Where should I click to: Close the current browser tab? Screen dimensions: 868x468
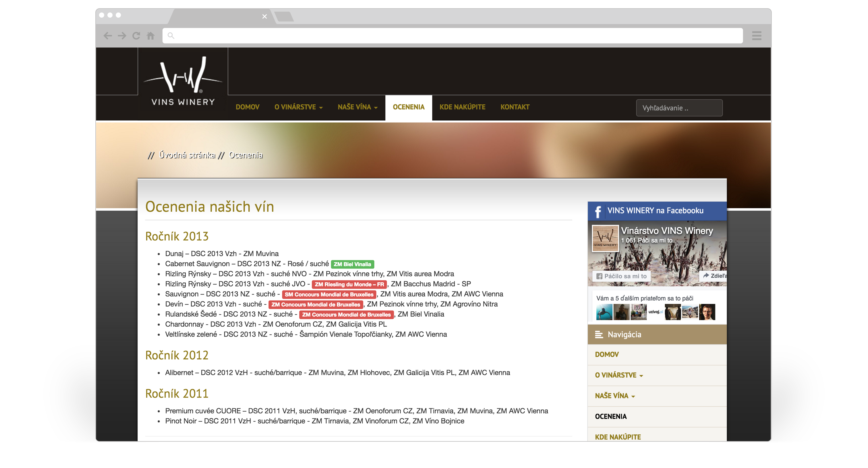tap(264, 16)
